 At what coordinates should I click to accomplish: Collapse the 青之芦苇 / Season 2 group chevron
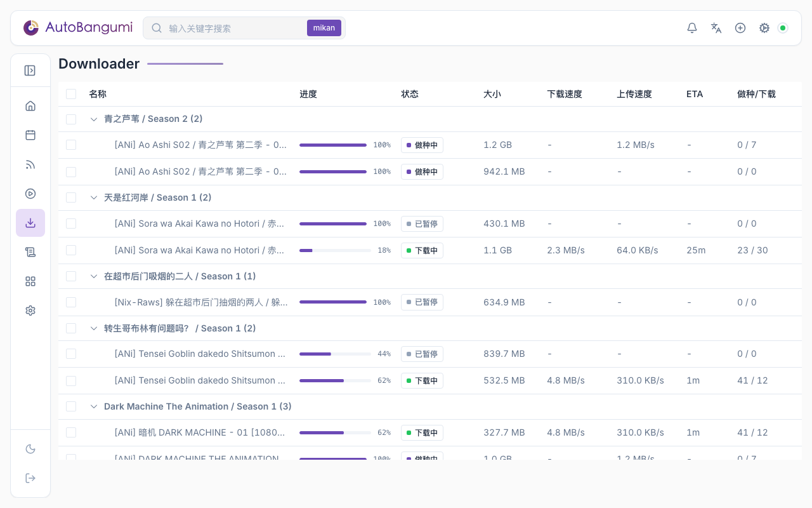94,119
